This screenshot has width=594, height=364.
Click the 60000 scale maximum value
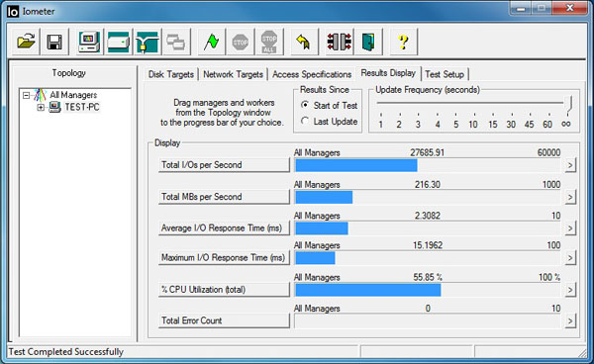548,153
